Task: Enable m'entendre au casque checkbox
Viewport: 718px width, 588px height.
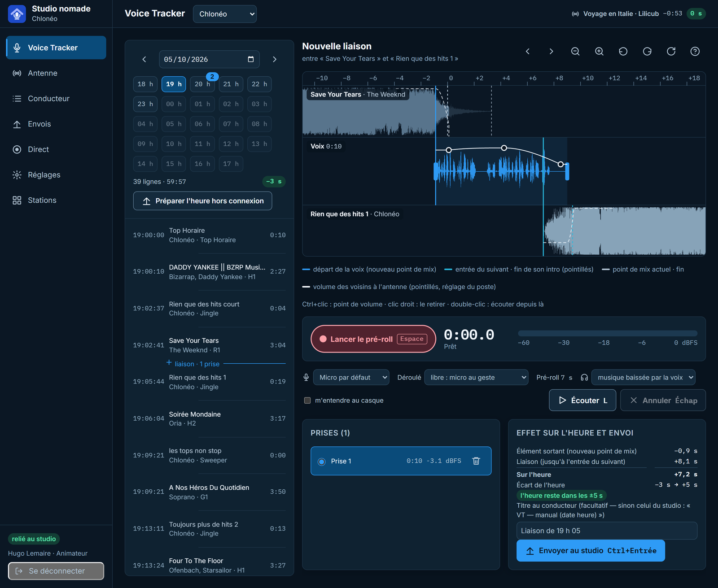Action: pyautogui.click(x=307, y=401)
